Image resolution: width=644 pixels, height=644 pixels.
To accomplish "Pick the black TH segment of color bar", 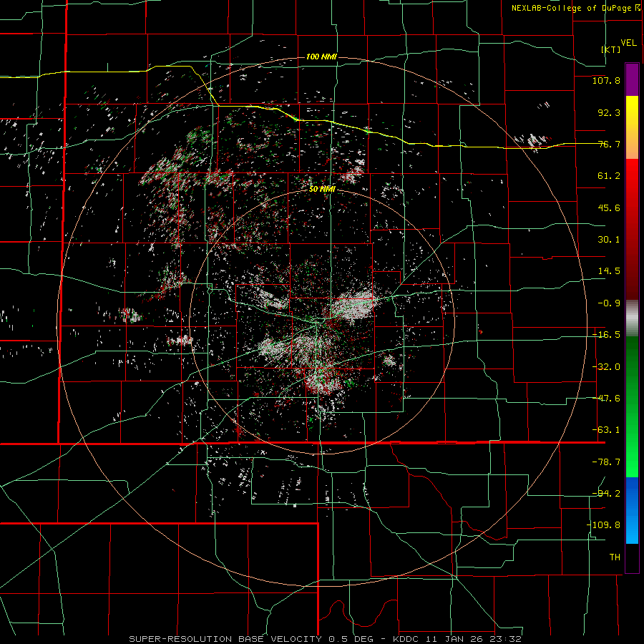I will click(632, 557).
